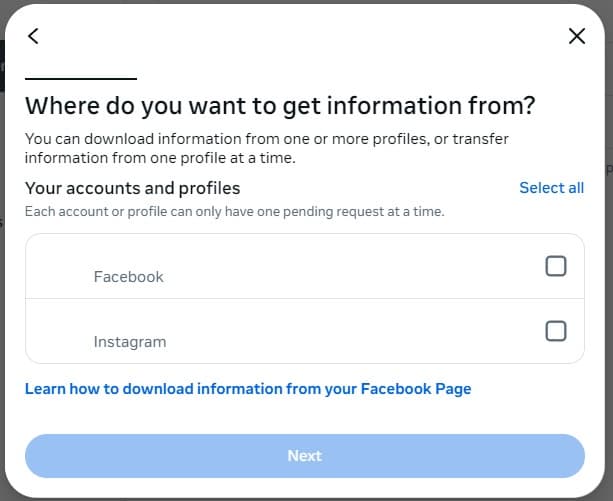Click the Your accounts and profiles heading
The width and height of the screenshot is (613, 501).
coord(133,188)
